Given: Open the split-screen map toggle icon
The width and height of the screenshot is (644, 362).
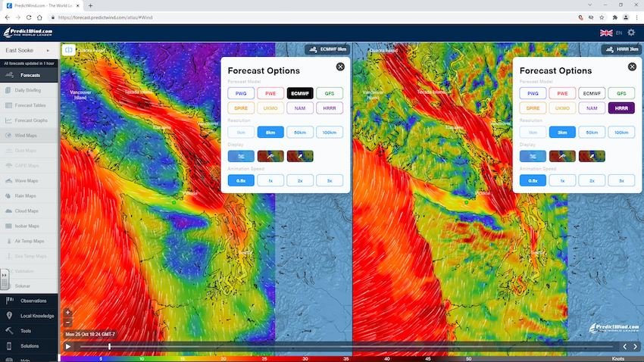Looking at the screenshot, I should pos(69,50).
